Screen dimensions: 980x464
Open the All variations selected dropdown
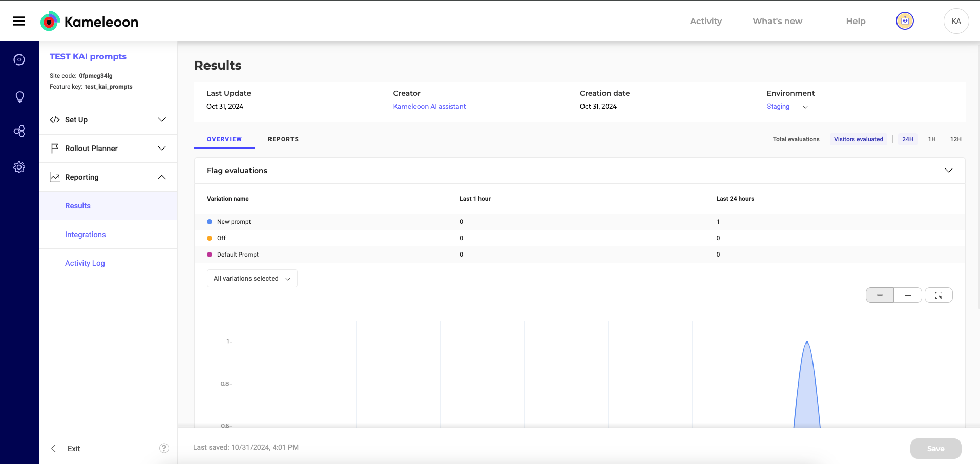[252, 279]
